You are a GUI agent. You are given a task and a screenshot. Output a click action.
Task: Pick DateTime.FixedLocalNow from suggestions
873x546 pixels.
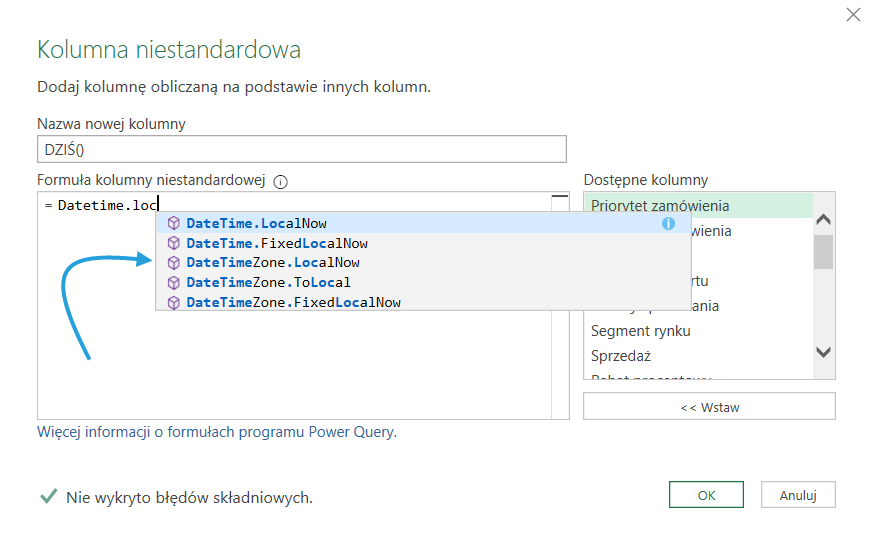276,243
